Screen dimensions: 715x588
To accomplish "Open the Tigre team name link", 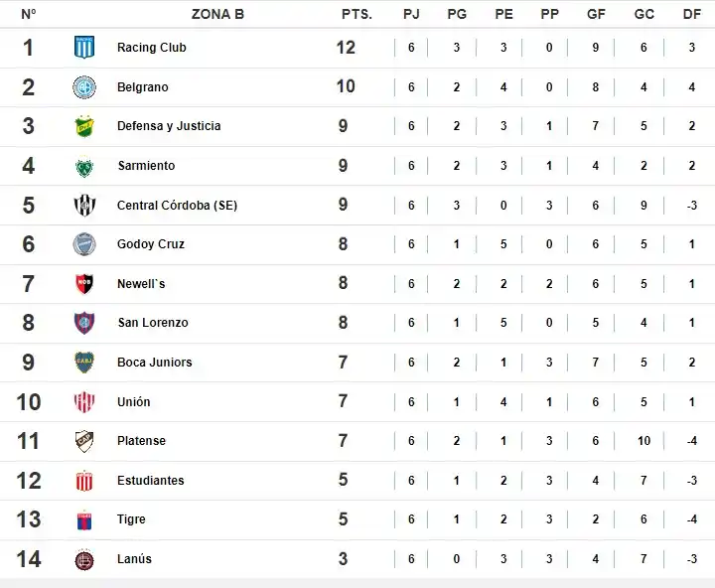I will pyautogui.click(x=131, y=519).
